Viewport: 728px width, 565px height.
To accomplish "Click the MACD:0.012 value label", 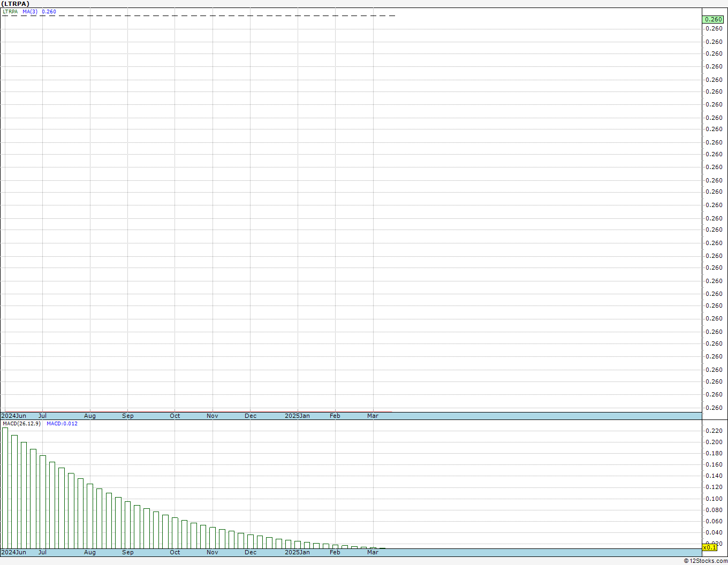I will pyautogui.click(x=62, y=424).
